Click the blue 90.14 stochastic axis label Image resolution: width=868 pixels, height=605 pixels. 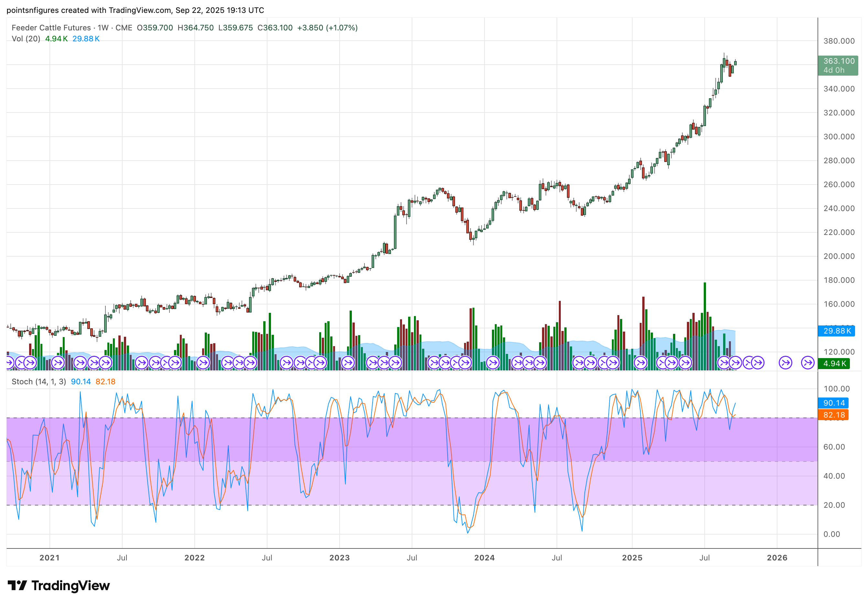(834, 403)
